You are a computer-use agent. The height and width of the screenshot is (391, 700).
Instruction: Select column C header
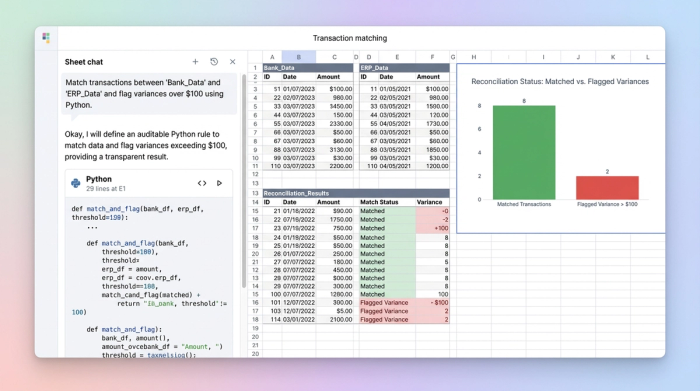[334, 57]
